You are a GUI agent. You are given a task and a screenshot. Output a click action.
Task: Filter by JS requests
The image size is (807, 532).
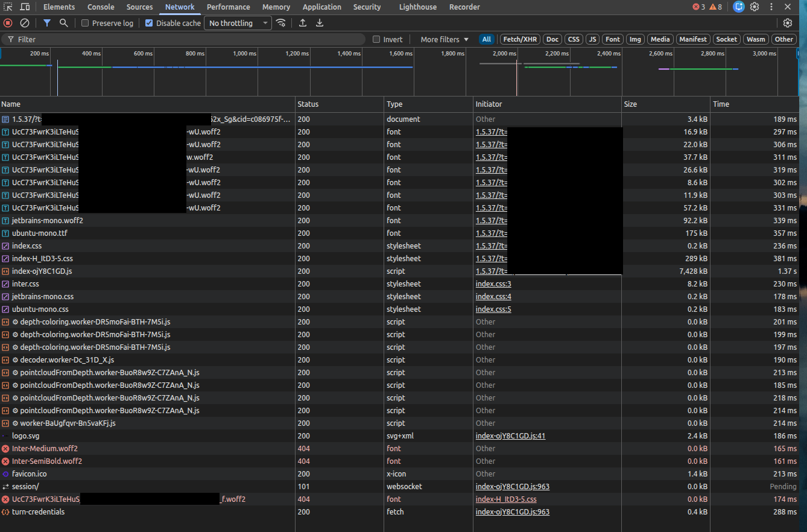pyautogui.click(x=593, y=39)
